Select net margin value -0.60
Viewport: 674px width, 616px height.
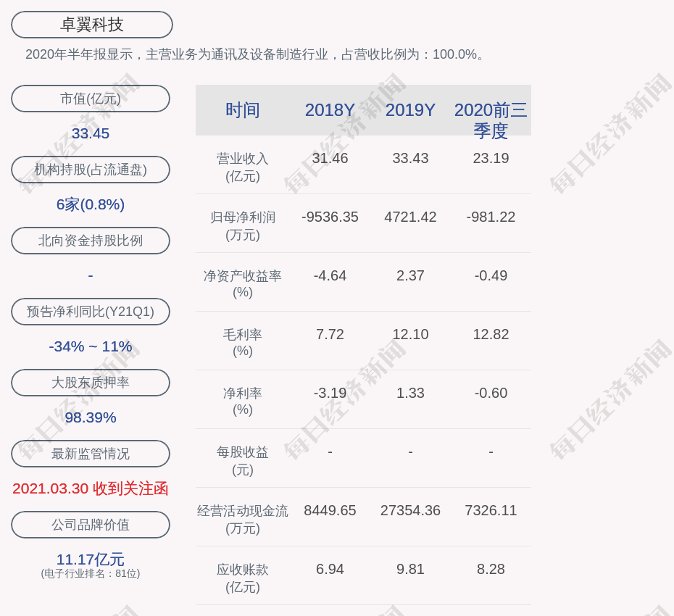click(x=491, y=393)
